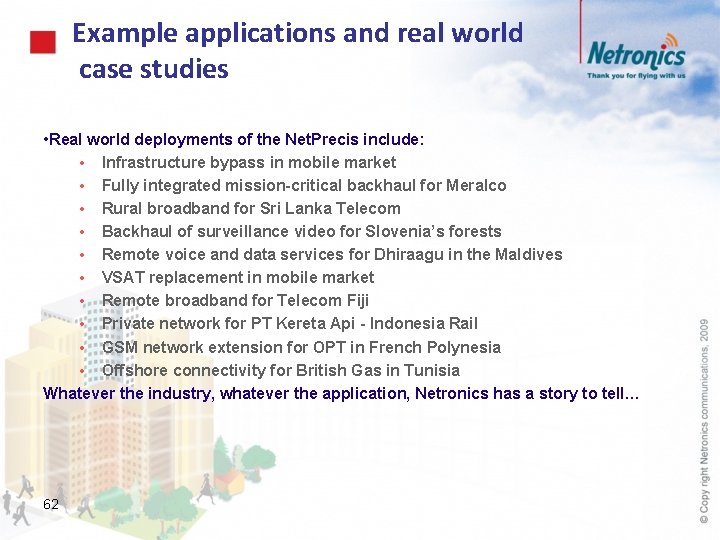Image resolution: width=720 pixels, height=540 pixels.
Task: Click 'Remote voice and data services for Dhiraagu'
Action: coord(273,254)
